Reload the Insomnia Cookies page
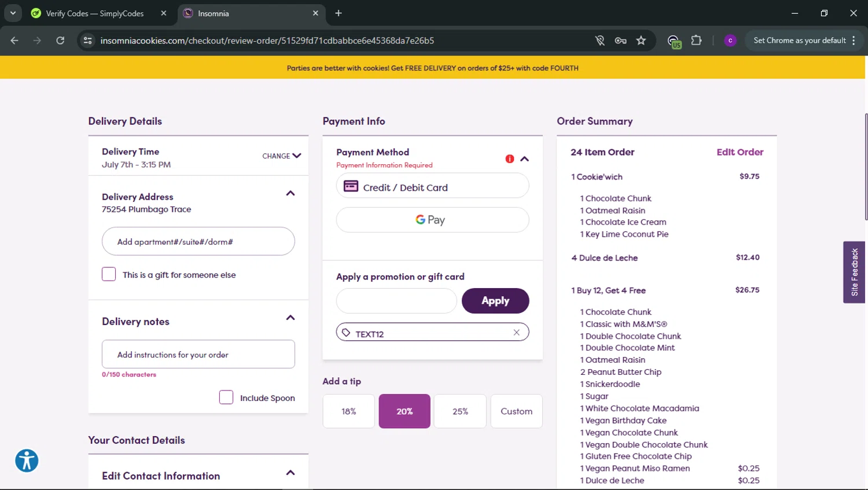 60,40
